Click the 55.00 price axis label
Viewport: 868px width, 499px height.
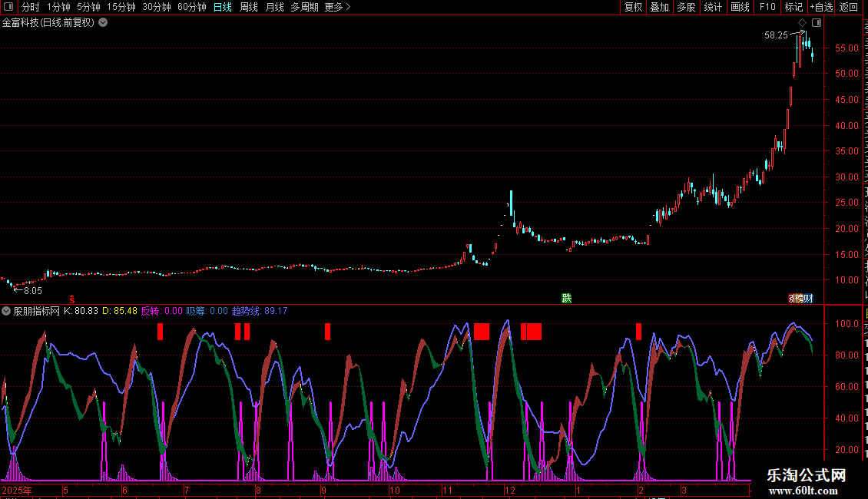pos(846,48)
